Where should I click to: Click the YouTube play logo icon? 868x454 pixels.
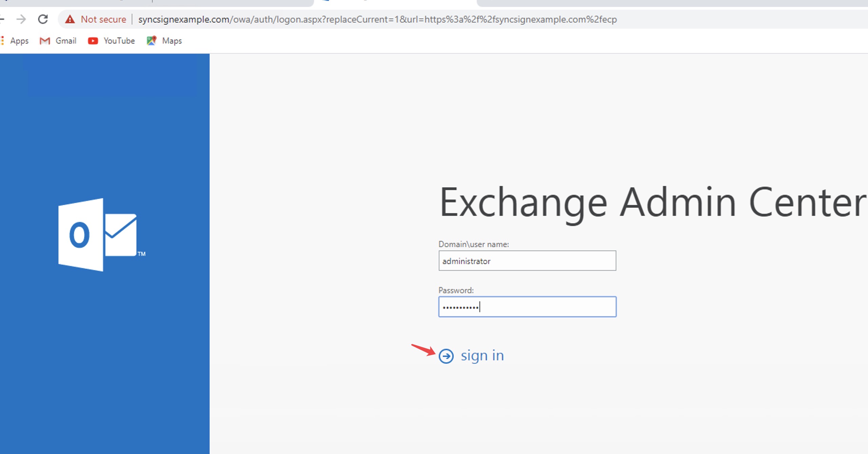click(93, 41)
